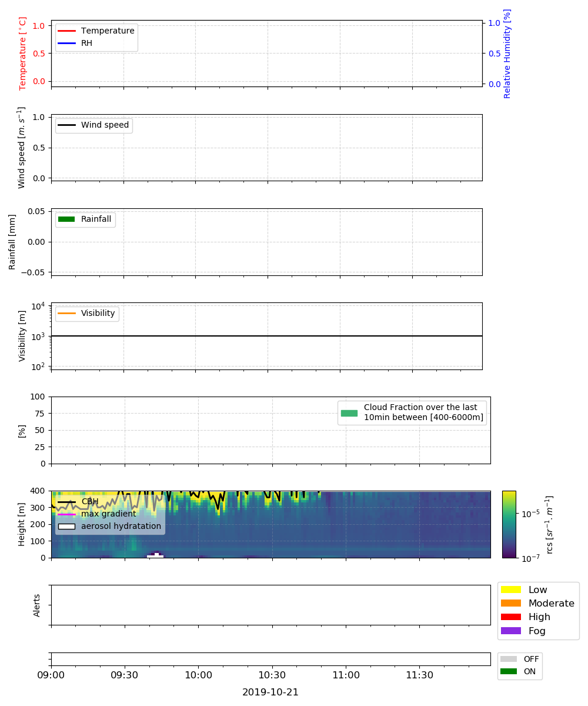Click the 2019-10-21 date label

270,692
